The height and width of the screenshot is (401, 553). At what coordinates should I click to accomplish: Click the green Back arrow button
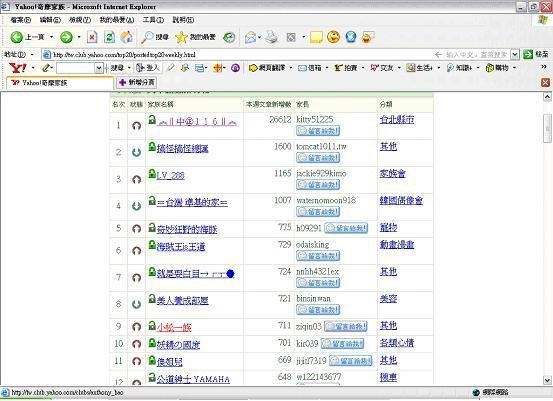click(x=16, y=37)
